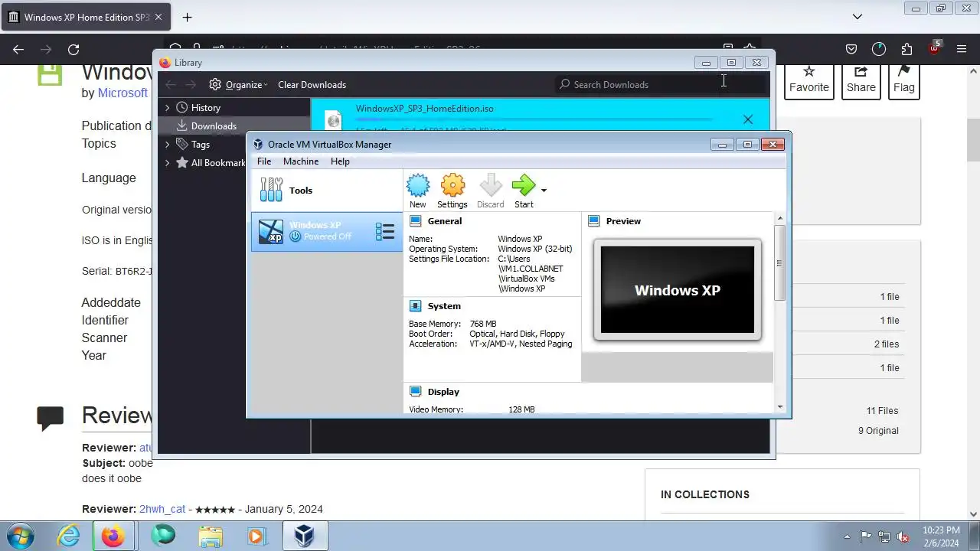Open the Microsoft author link
Screen dimensions: 980x551
122,93
